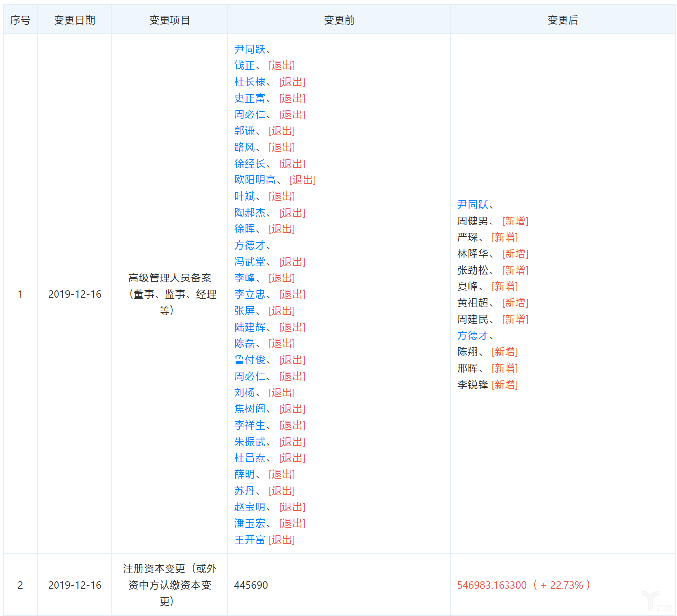Click the 序号 column header
The width and height of the screenshot is (677, 616).
pyautogui.click(x=20, y=20)
